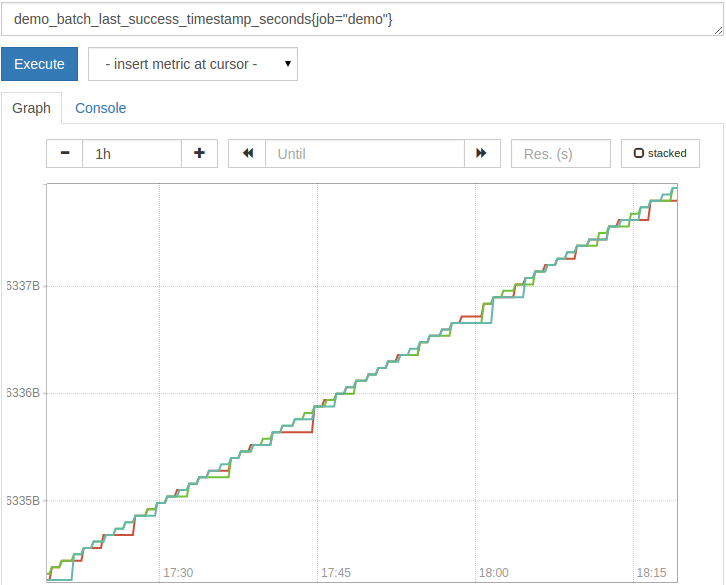Click the 1h range input field
The height and width of the screenshot is (585, 726).
point(132,153)
